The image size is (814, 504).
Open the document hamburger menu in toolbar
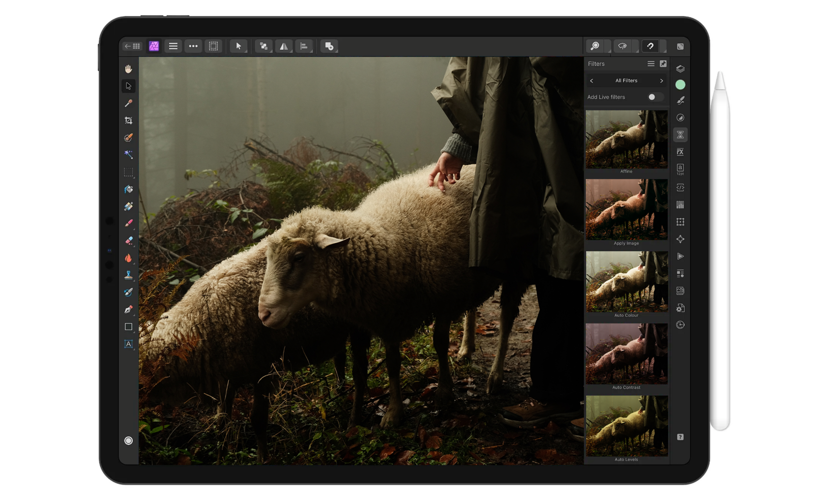(x=173, y=46)
